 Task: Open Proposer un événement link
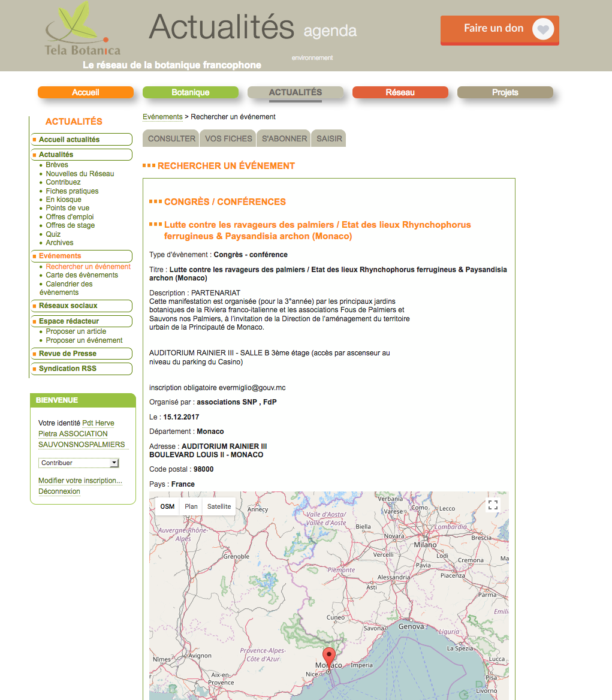tap(84, 340)
